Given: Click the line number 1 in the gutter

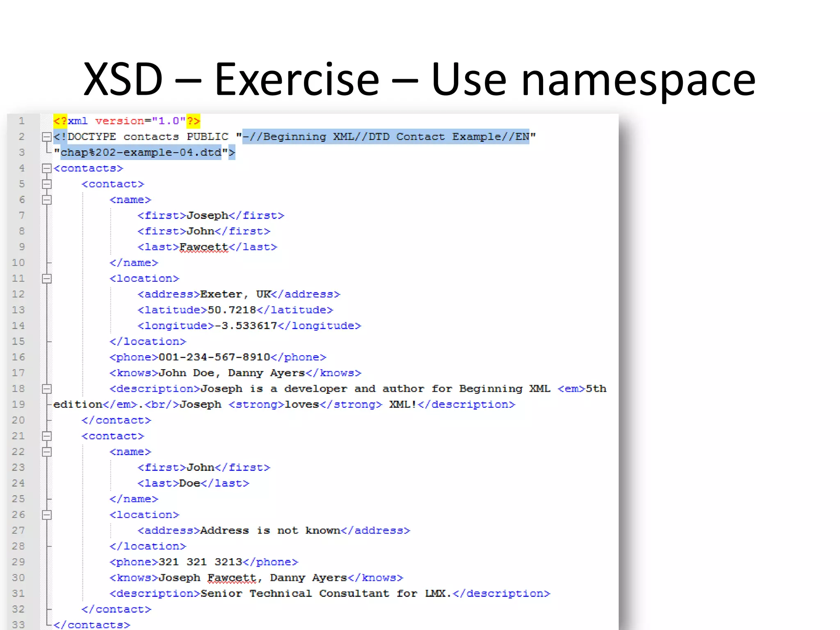Looking at the screenshot, I should 22,121.
